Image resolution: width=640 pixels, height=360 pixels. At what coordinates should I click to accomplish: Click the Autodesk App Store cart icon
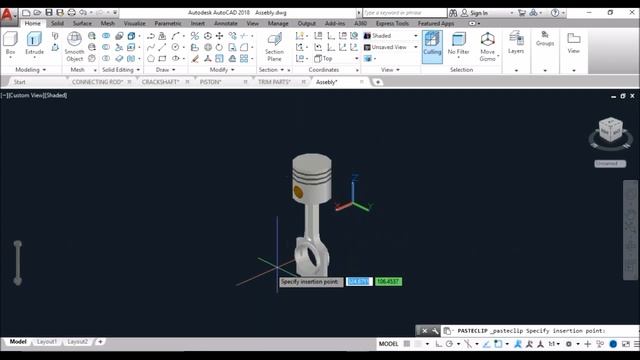point(522,13)
